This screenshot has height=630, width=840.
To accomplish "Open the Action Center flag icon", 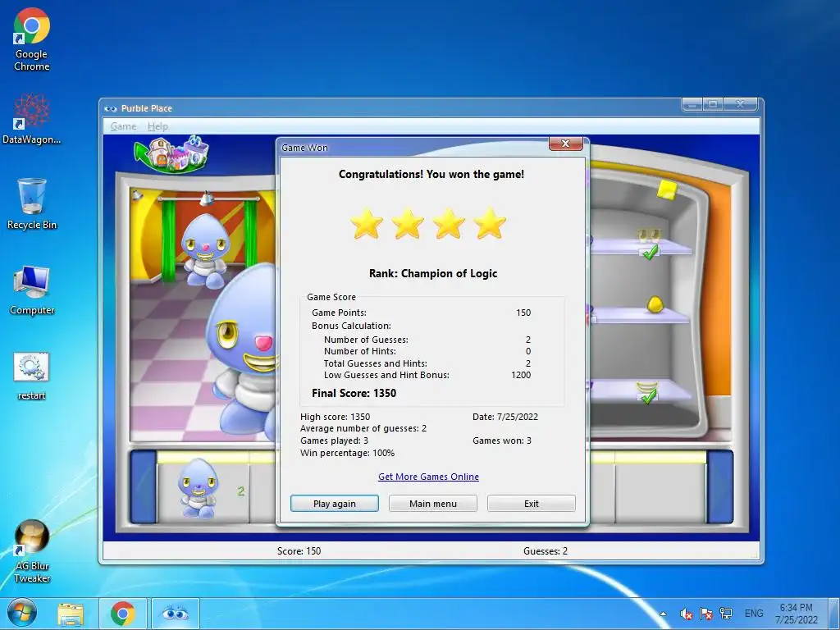I will click(706, 614).
